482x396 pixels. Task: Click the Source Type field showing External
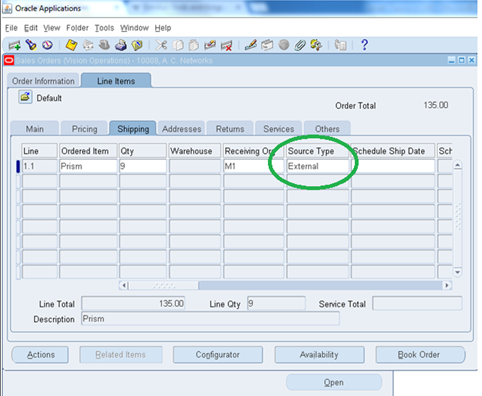tap(317, 166)
